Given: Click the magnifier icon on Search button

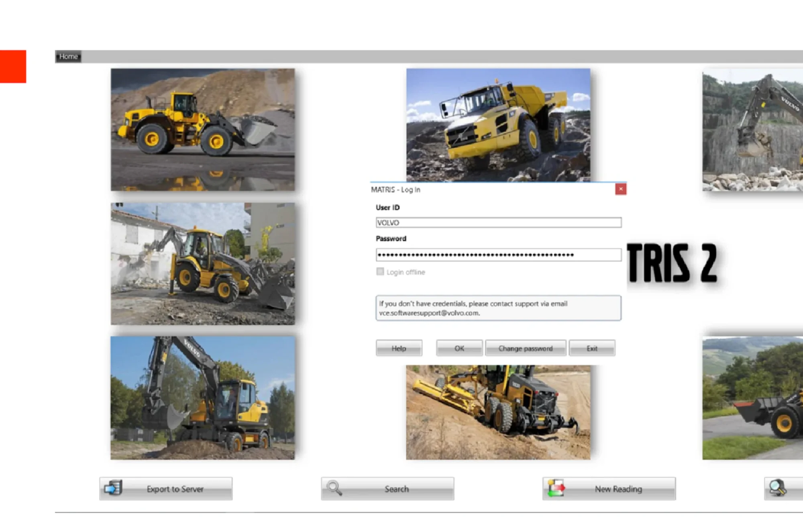Looking at the screenshot, I should point(334,488).
